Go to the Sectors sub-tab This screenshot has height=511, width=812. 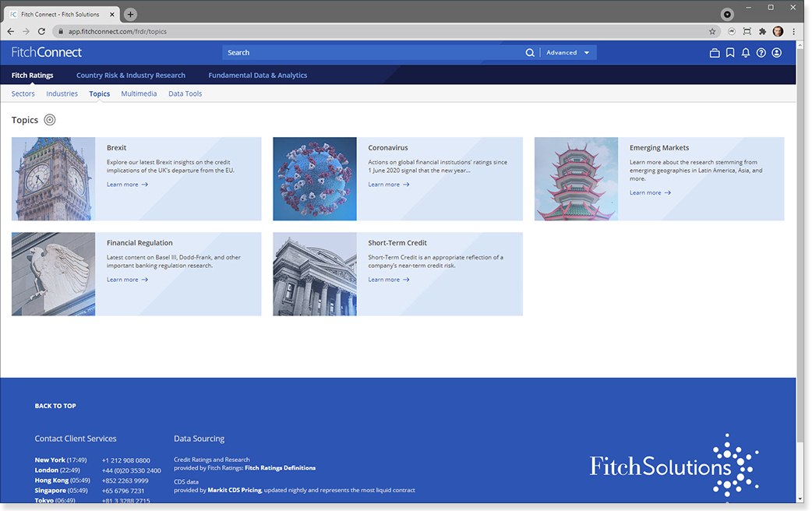pos(23,93)
